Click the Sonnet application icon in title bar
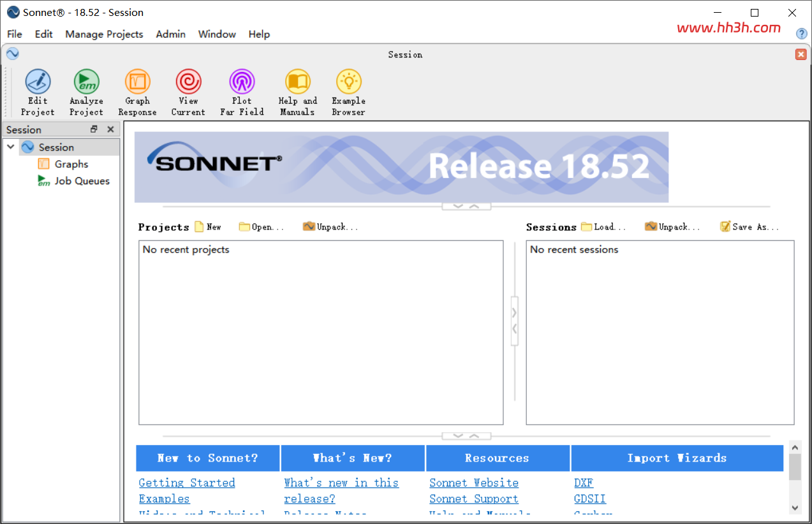Screen dimensions: 812x524 [13, 12]
